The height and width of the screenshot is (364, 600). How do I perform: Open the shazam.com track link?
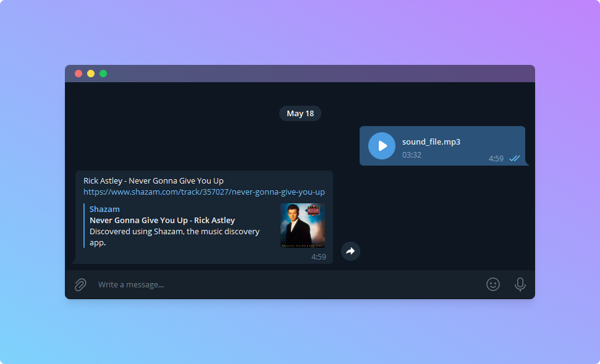coord(204,192)
